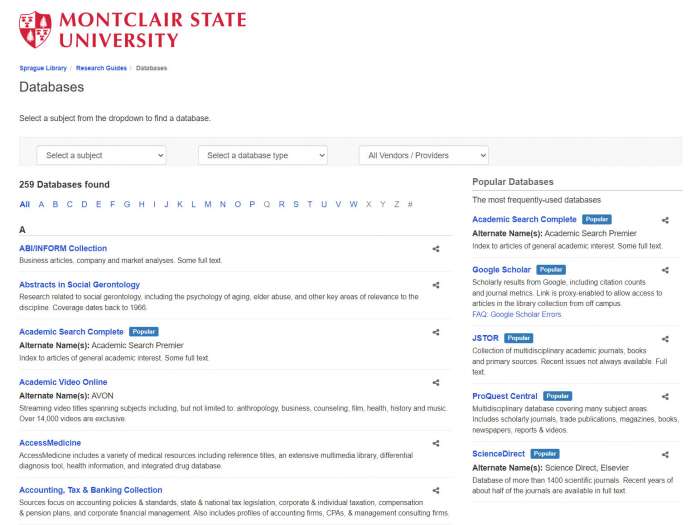Show All databases in alphabet filter
The height and width of the screenshot is (525, 700).
point(24,204)
